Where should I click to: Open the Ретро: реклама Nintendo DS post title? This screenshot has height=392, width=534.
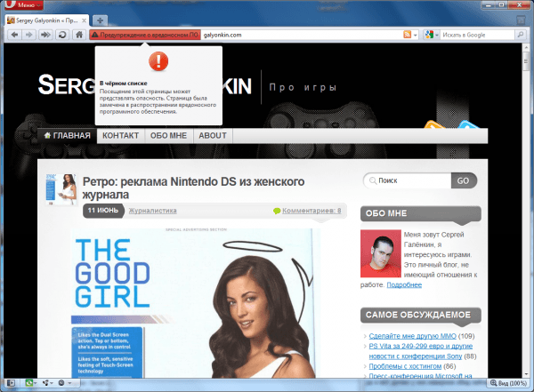tap(193, 188)
